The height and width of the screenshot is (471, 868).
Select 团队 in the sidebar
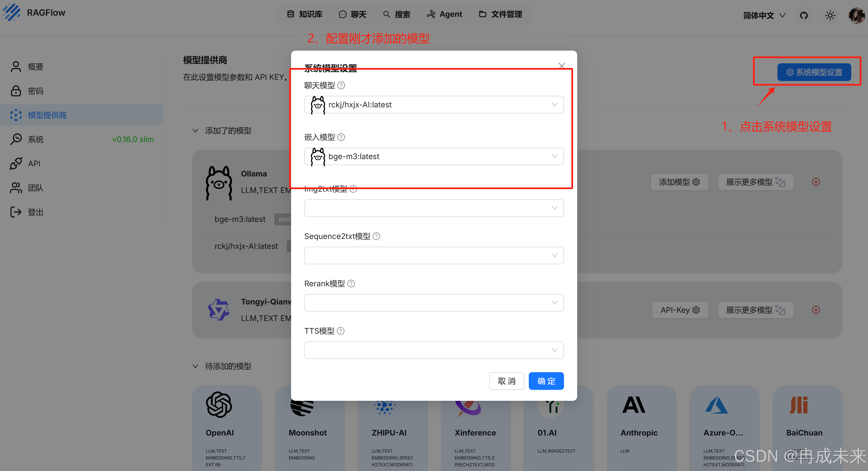[x=35, y=188]
